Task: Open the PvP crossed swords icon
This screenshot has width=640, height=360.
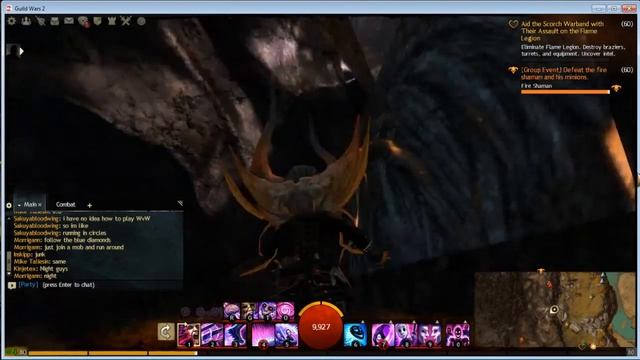Action: pos(126,21)
